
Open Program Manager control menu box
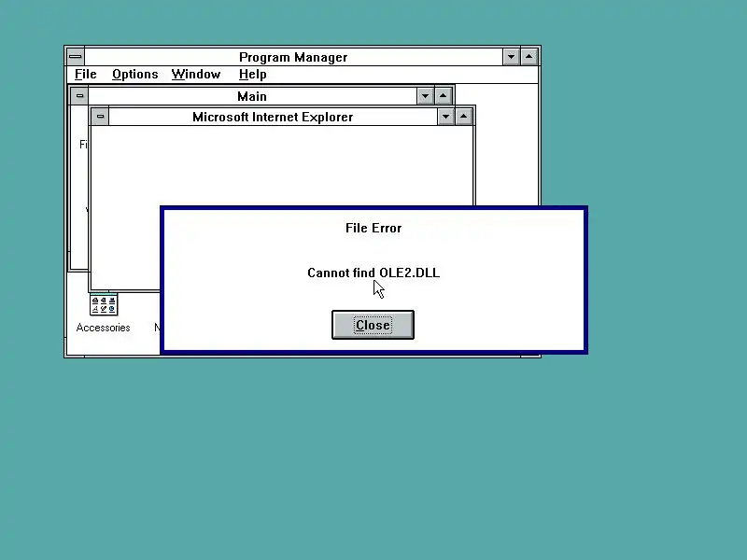pyautogui.click(x=76, y=57)
